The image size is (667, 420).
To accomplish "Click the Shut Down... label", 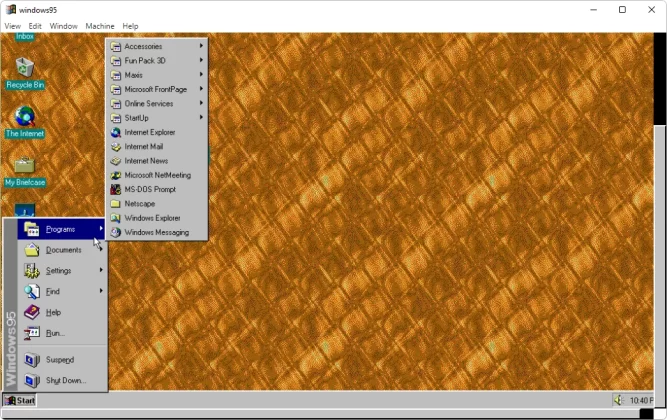I will (66, 380).
